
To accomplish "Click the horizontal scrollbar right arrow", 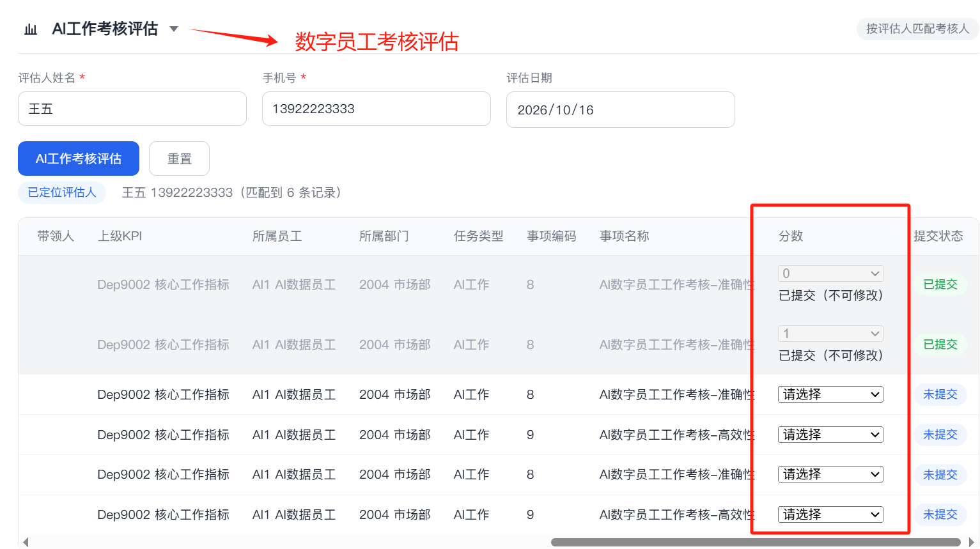I will pyautogui.click(x=972, y=542).
